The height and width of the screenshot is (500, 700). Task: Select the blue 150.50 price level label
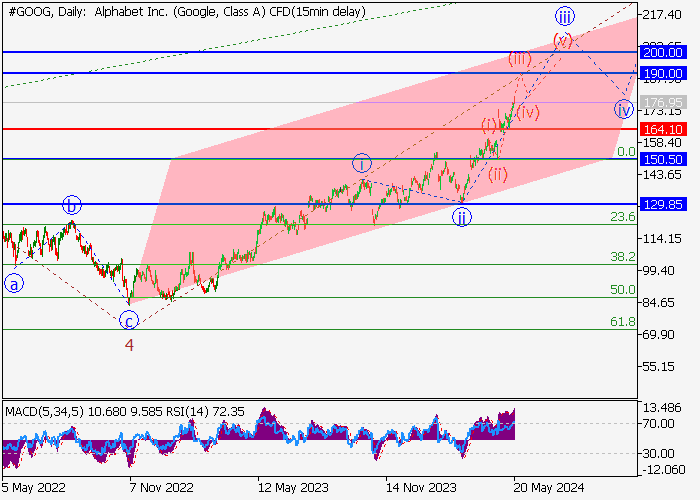[663, 159]
